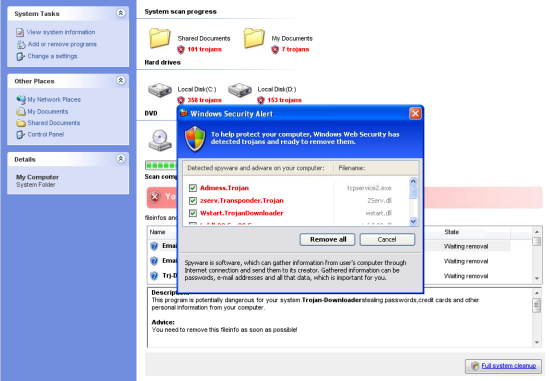Screen dimensions: 550x381
Task: Click the 101 trojans text
Action: pos(204,49)
